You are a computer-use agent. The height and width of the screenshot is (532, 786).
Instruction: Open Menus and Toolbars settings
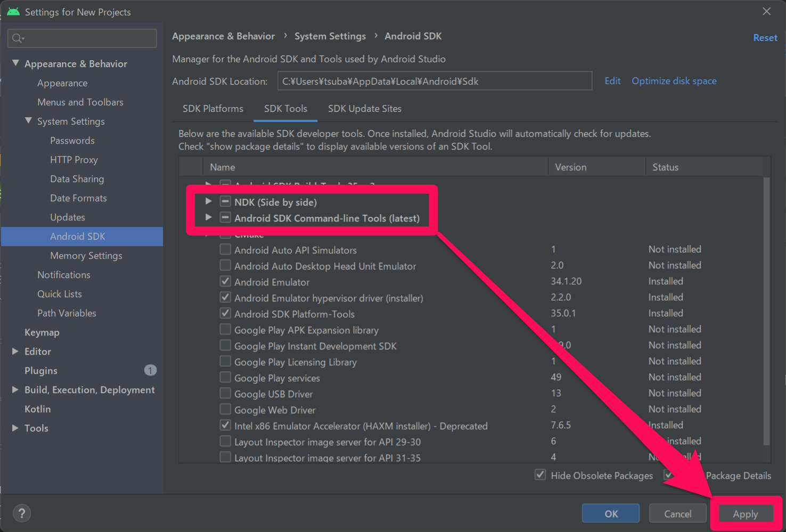point(80,102)
